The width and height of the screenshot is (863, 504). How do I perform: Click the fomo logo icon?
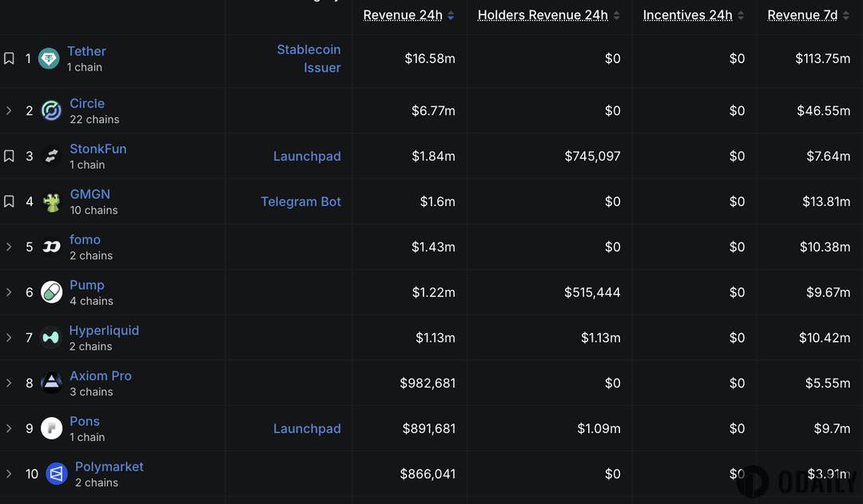52,247
